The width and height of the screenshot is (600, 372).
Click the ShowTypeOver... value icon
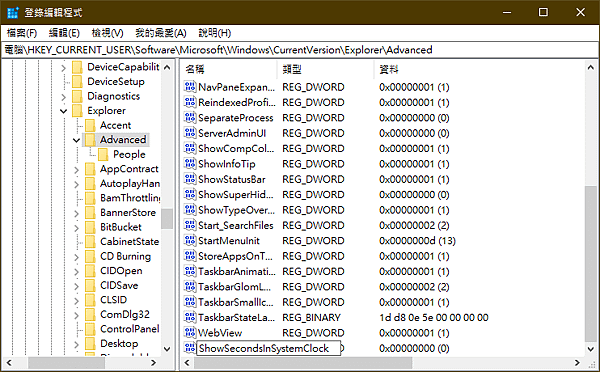(x=190, y=210)
